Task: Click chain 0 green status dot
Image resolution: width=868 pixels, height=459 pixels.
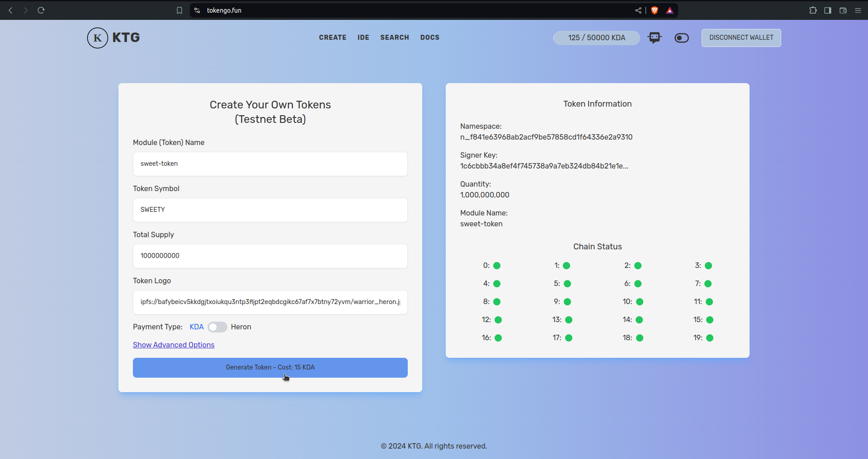Action: (x=497, y=266)
